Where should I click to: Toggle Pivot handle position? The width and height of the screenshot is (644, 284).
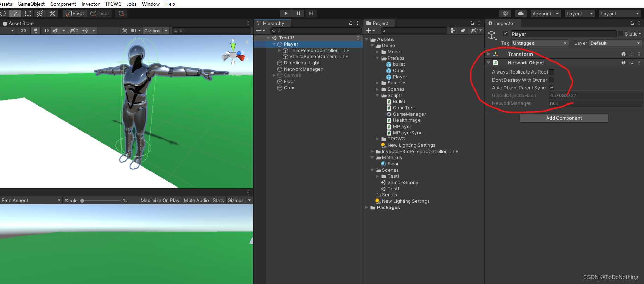coord(75,13)
